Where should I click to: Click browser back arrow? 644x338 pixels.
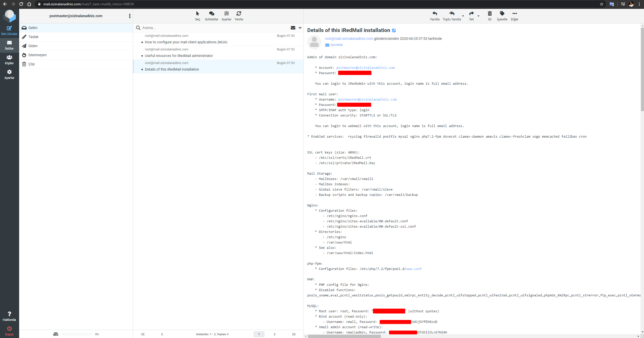[5, 4]
